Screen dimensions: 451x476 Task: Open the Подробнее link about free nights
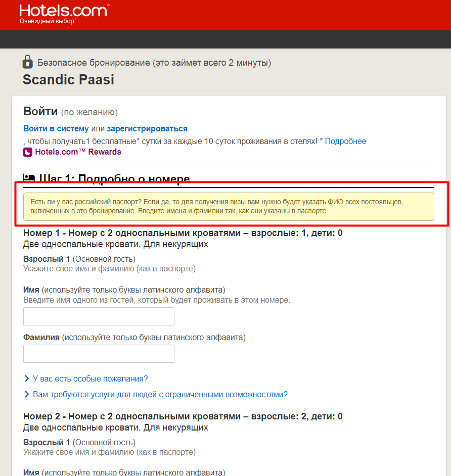click(x=346, y=141)
